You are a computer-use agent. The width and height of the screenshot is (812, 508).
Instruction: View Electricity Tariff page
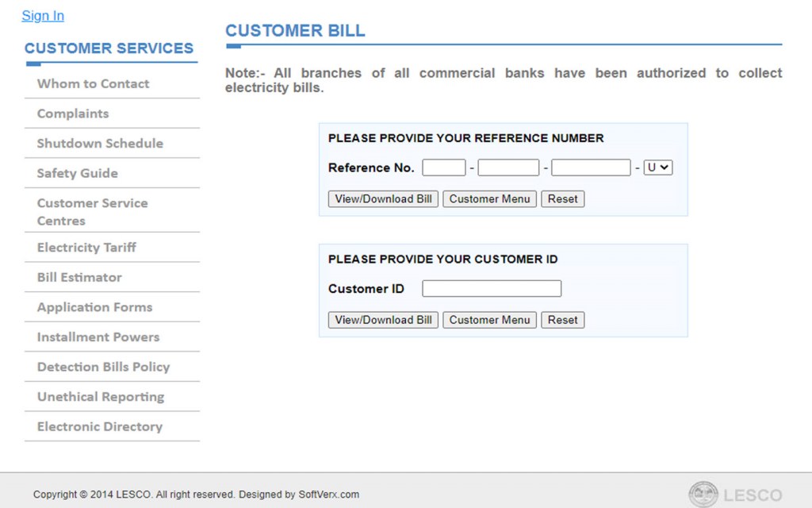[86, 248]
